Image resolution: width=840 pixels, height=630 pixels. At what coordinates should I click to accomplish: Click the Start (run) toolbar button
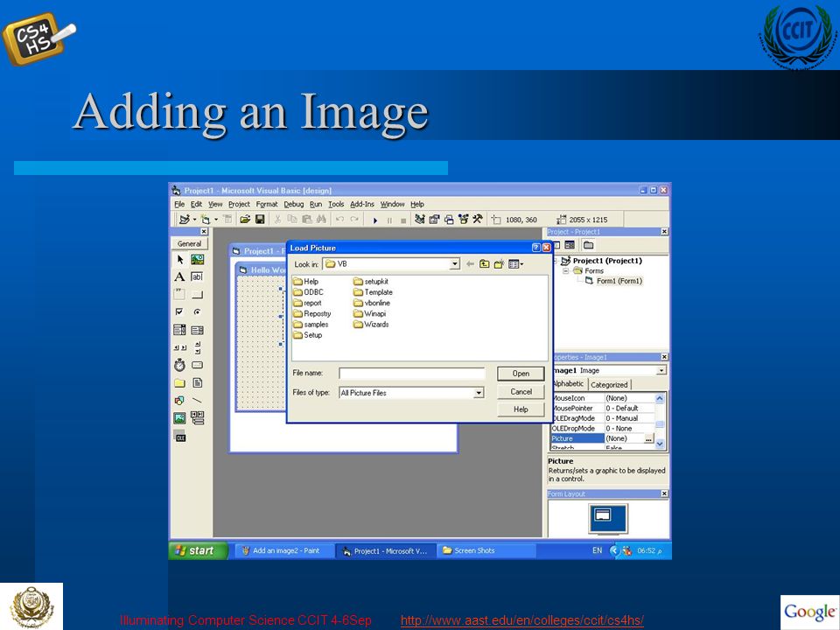(375, 220)
